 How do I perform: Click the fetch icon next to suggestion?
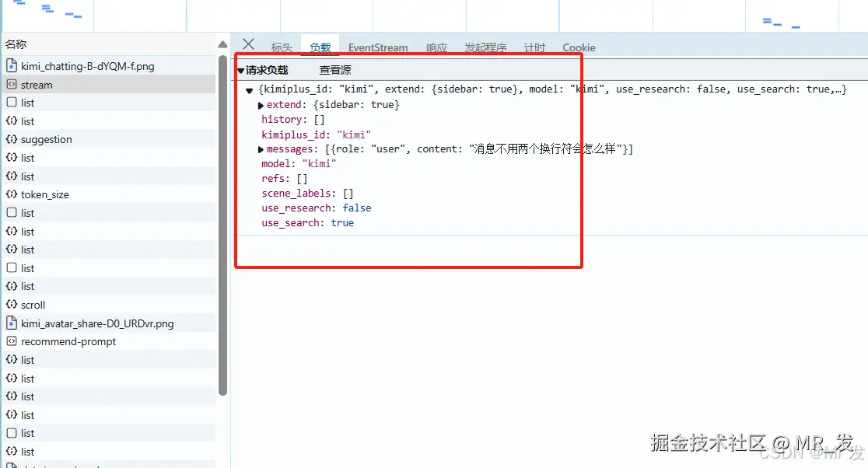pos(12,139)
